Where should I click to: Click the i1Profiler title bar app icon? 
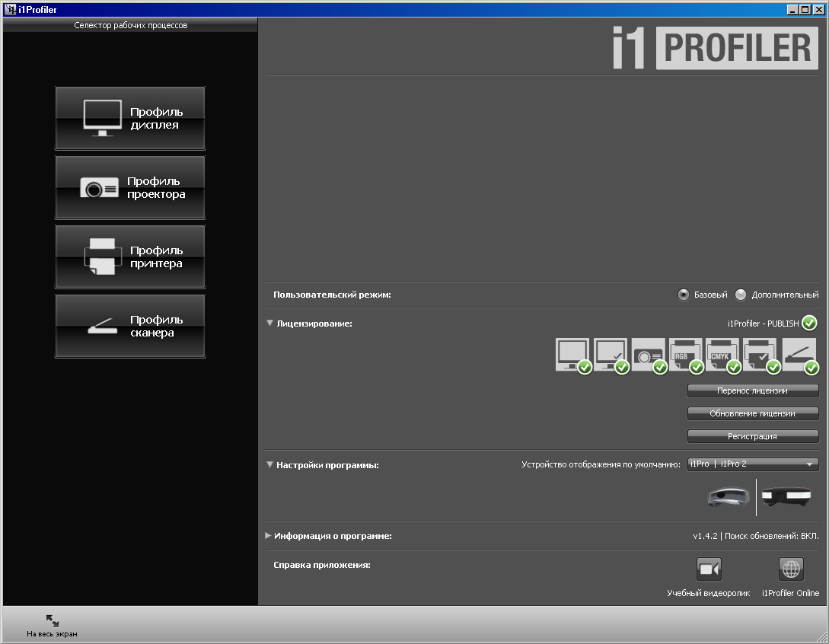(x=11, y=9)
